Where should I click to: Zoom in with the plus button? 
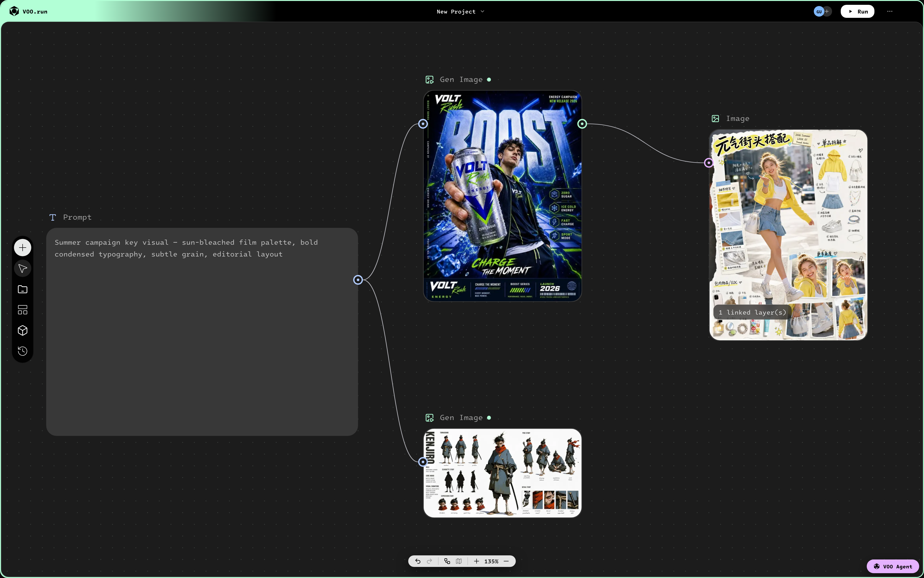coord(476,561)
